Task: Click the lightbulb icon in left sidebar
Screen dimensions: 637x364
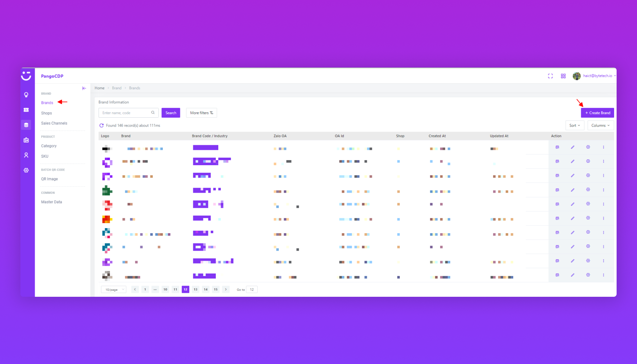Action: click(26, 95)
